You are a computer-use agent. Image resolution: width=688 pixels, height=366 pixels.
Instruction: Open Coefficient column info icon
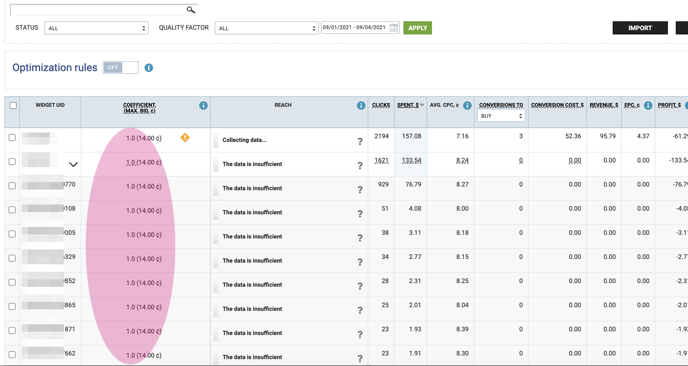pos(203,105)
